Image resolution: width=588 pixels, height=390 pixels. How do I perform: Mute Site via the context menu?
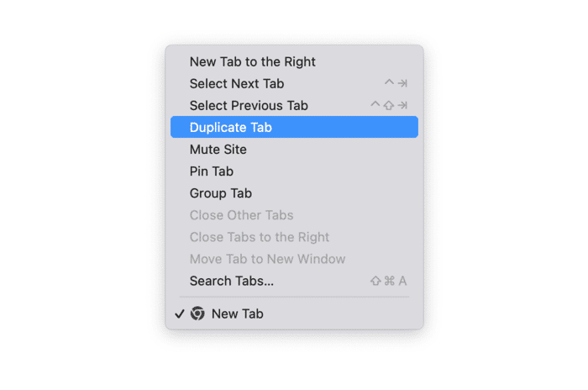(218, 150)
